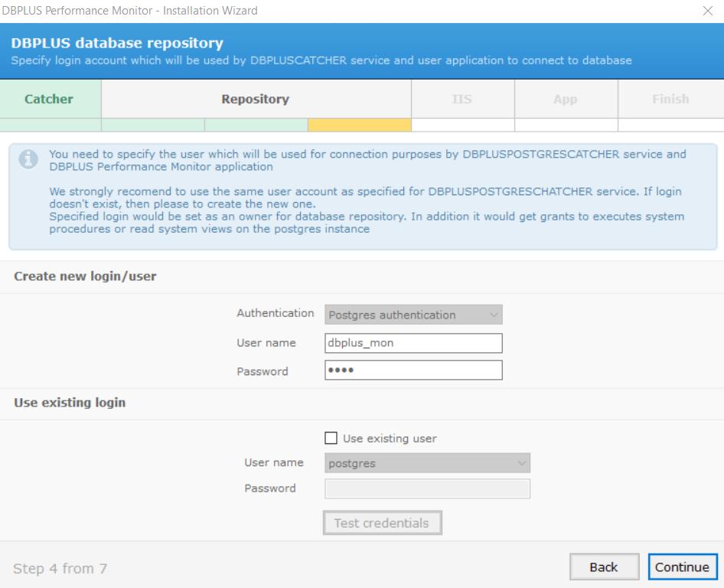Jump to the Finish tab

tap(671, 99)
